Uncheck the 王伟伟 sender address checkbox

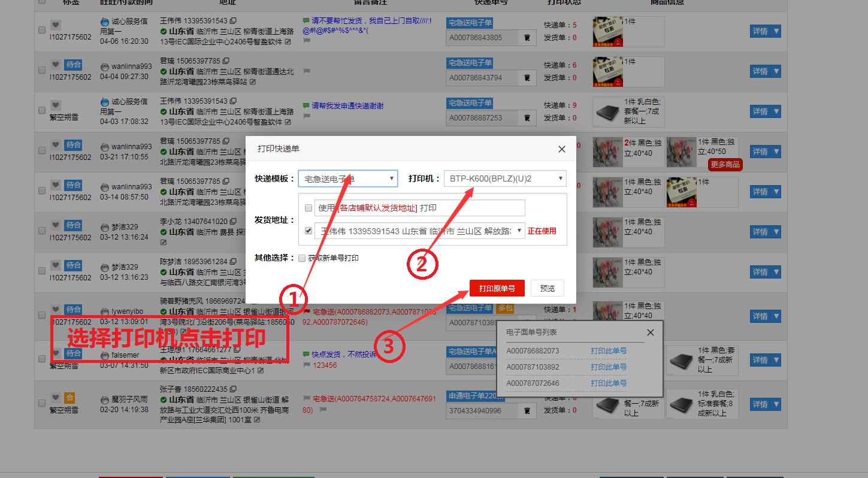point(309,231)
